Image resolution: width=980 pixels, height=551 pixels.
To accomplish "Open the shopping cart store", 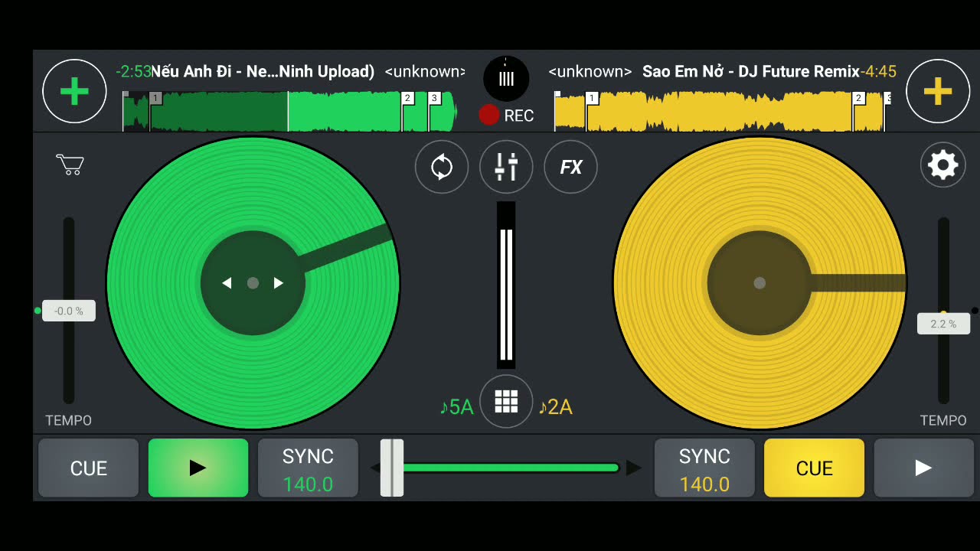I will click(70, 164).
